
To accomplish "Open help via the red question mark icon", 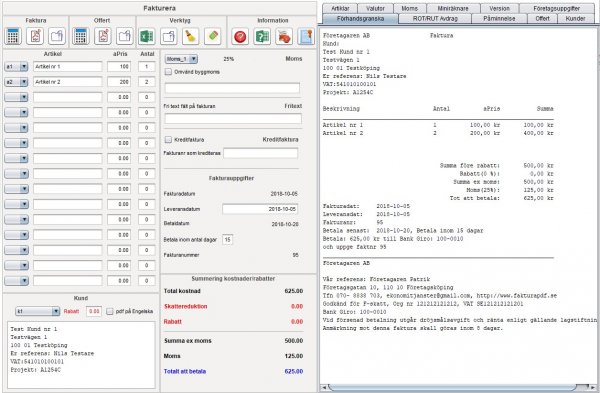I will pos(240,36).
